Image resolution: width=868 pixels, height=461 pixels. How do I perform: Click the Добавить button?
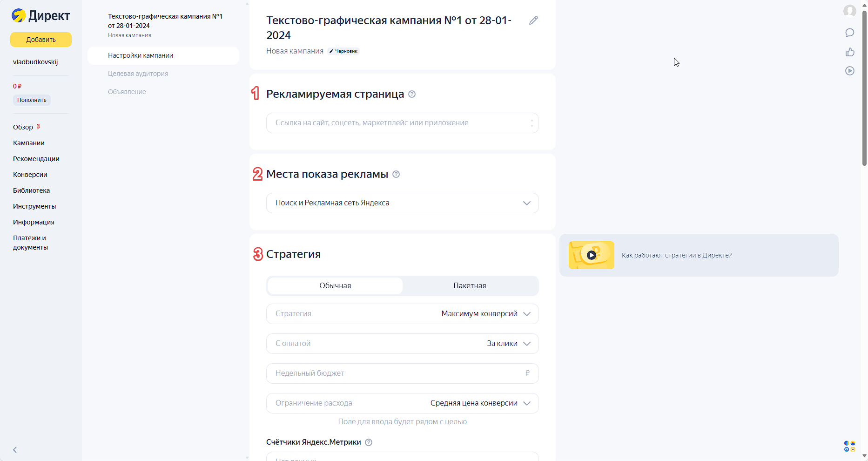coord(41,40)
